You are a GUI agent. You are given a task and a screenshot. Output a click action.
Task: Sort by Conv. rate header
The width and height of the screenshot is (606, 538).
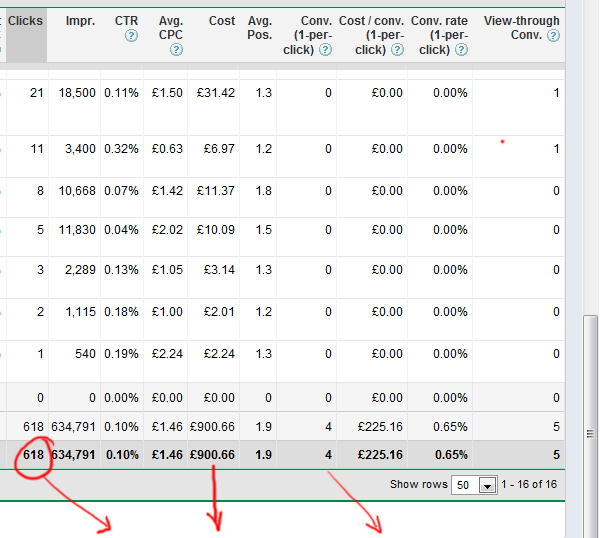point(439,35)
